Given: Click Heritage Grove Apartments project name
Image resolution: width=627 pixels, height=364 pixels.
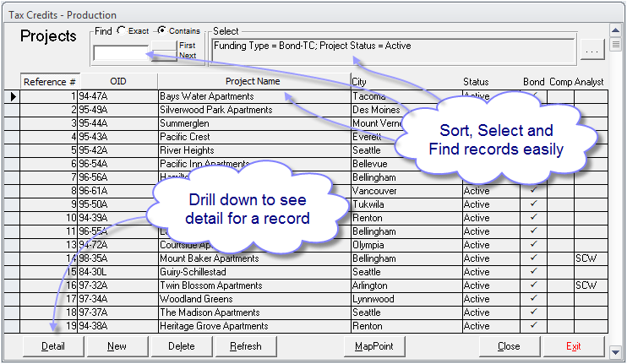Looking at the screenshot, I should point(214,326).
